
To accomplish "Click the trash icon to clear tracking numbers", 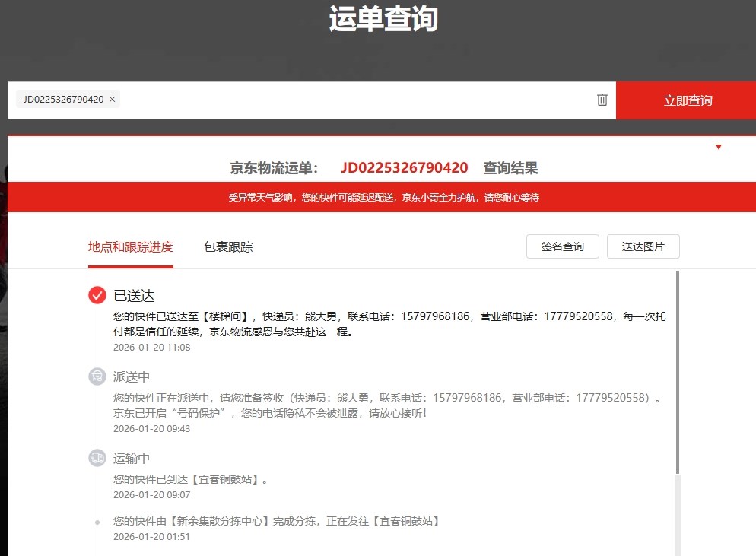I will pos(602,100).
